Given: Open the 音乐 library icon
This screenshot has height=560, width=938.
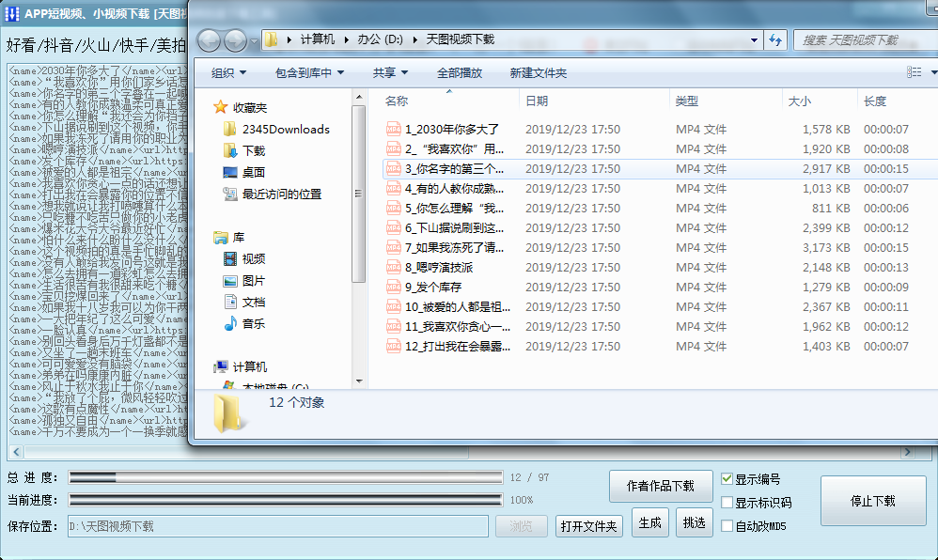Looking at the screenshot, I should (229, 323).
